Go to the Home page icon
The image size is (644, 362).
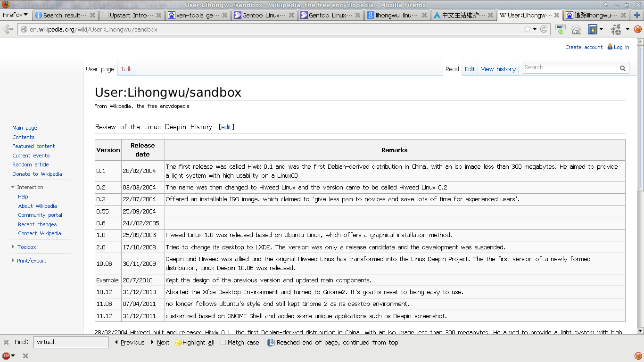[x=576, y=29]
